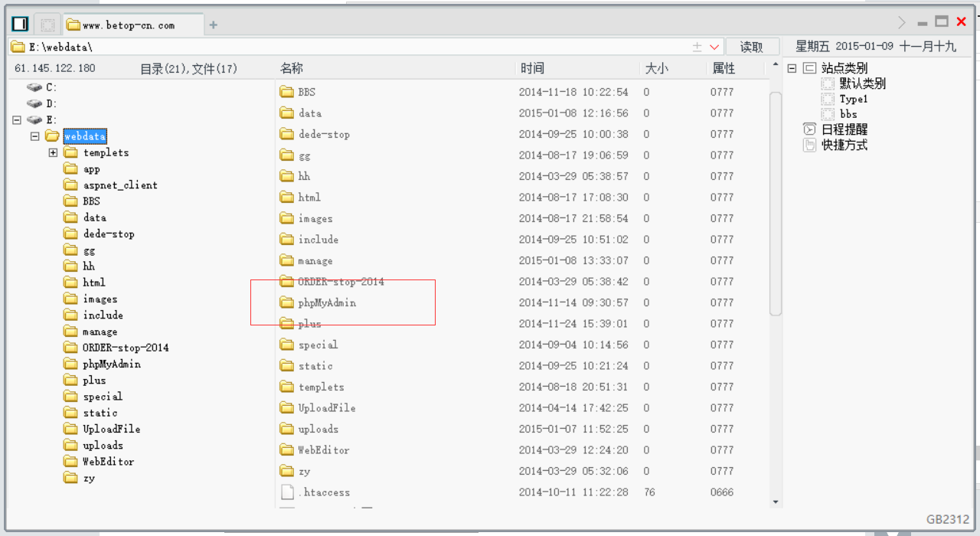Click the timestamp 2015-01-08 12:16:56
Image resolution: width=980 pixels, height=536 pixels.
point(573,113)
